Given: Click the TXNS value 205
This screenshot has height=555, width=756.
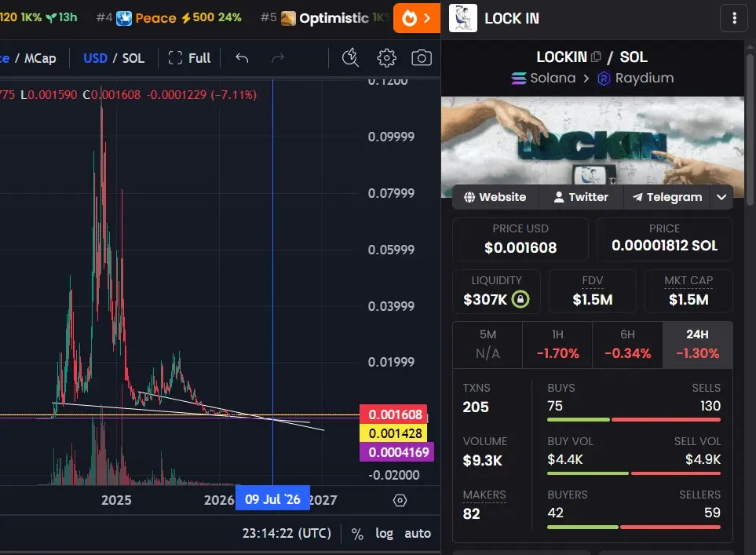Looking at the screenshot, I should coord(476,407).
